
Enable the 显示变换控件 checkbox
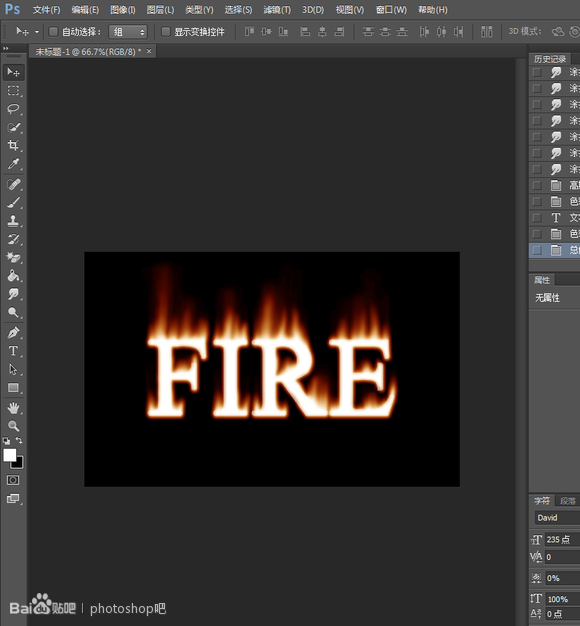point(166,32)
